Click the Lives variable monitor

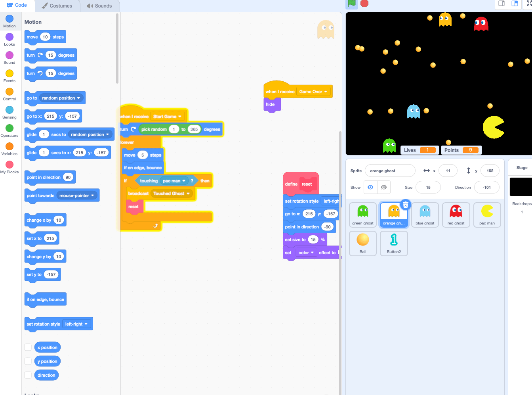tap(419, 150)
